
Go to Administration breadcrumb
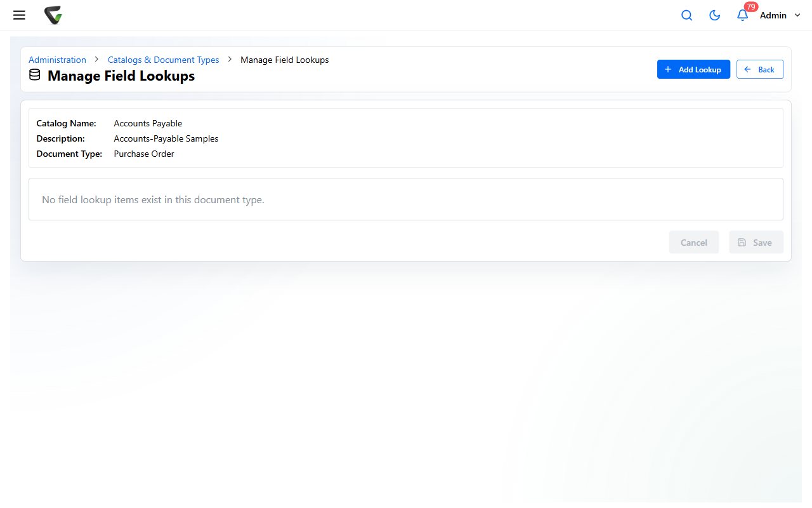tap(57, 60)
